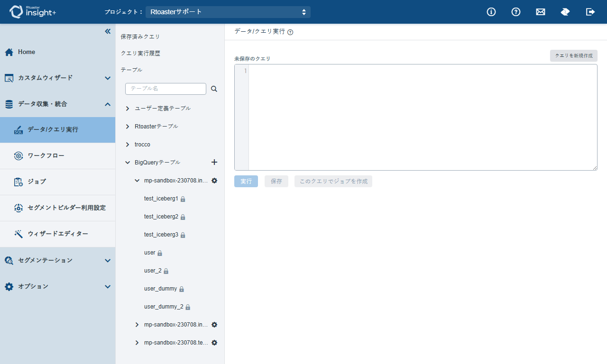This screenshot has width=607, height=364.
Task: Click the 実行 button
Action: 246,182
